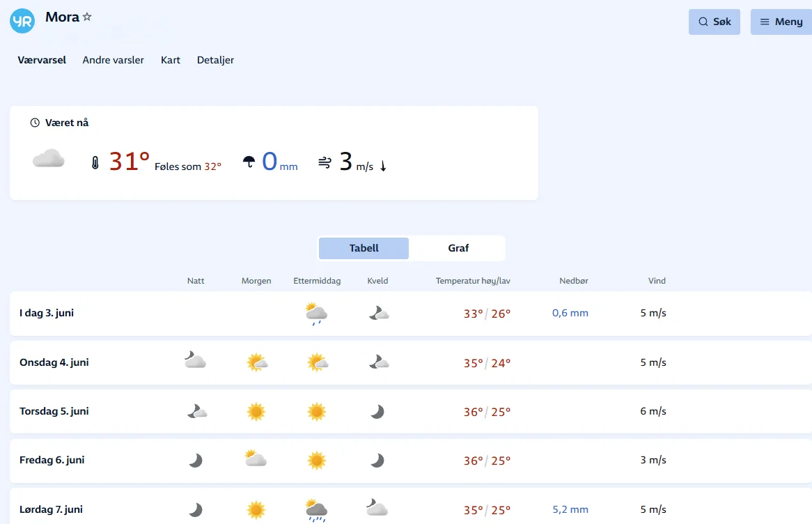Click today's afternoon rain shower icon
Viewport: 812px width, 524px height.
pos(316,314)
